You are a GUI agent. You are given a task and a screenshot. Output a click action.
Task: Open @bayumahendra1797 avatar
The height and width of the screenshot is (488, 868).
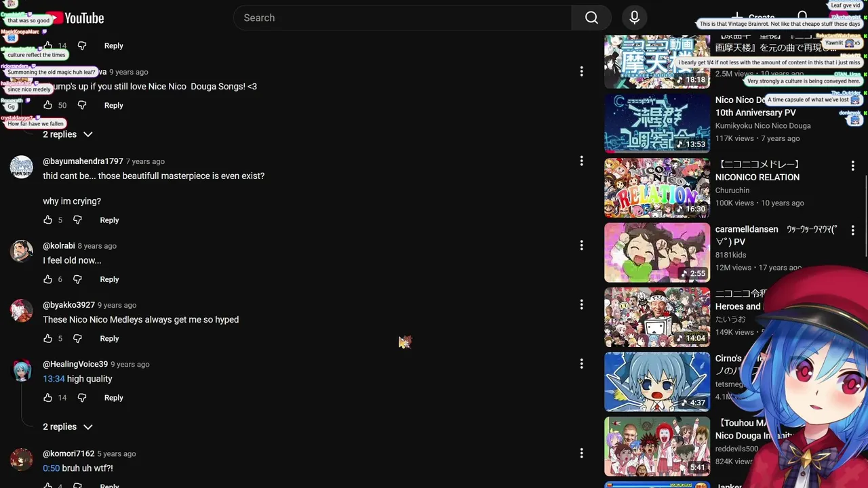point(21,167)
